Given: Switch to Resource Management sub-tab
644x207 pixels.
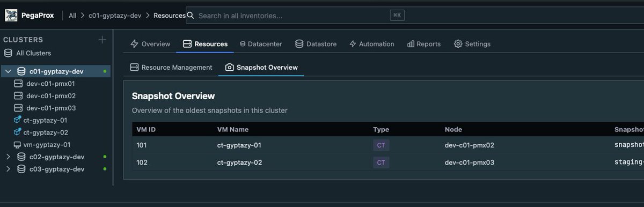Looking at the screenshot, I should [172, 68].
